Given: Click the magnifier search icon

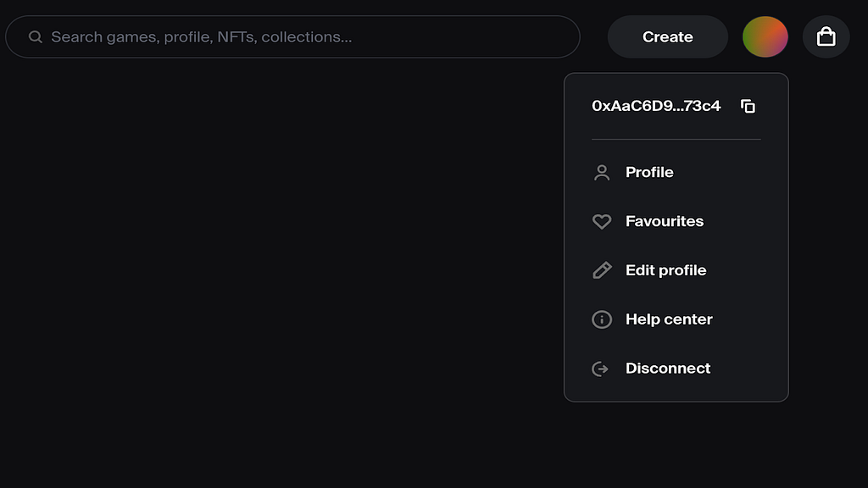Looking at the screenshot, I should (x=36, y=36).
